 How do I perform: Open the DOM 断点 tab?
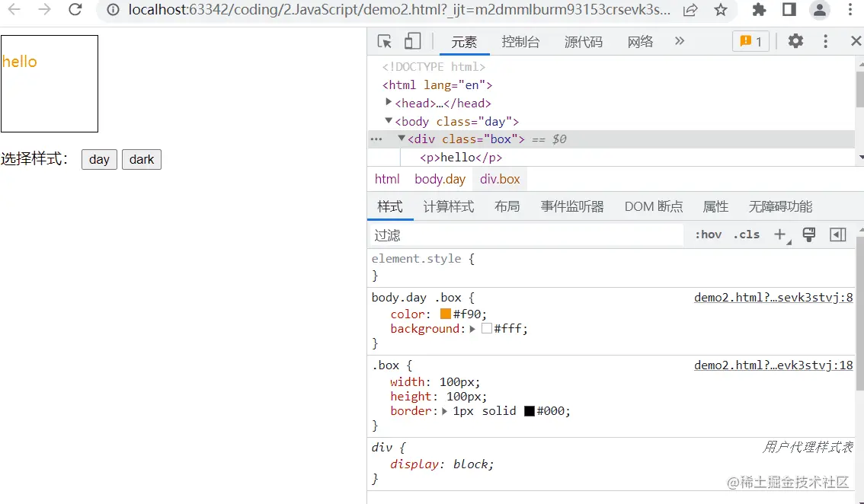654,206
